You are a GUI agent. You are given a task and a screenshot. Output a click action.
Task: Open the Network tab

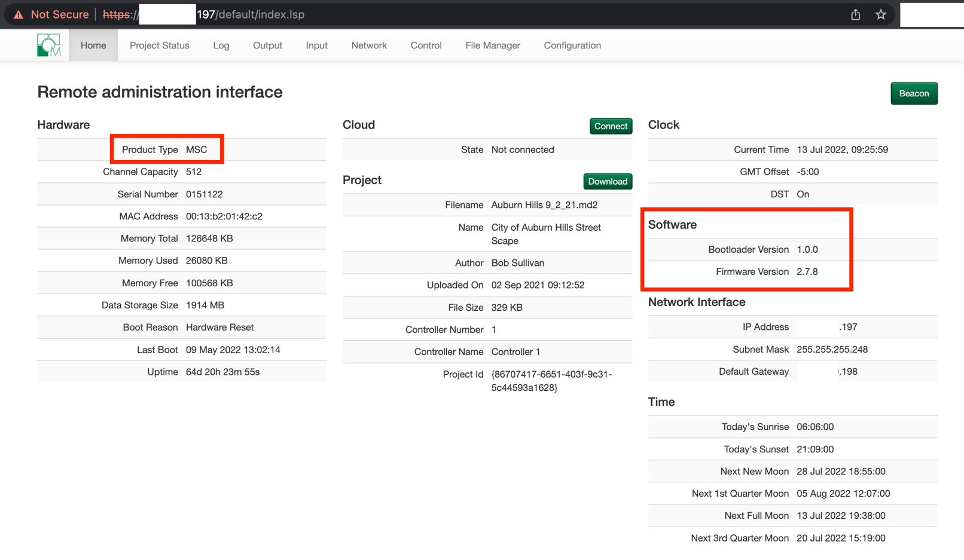click(369, 45)
